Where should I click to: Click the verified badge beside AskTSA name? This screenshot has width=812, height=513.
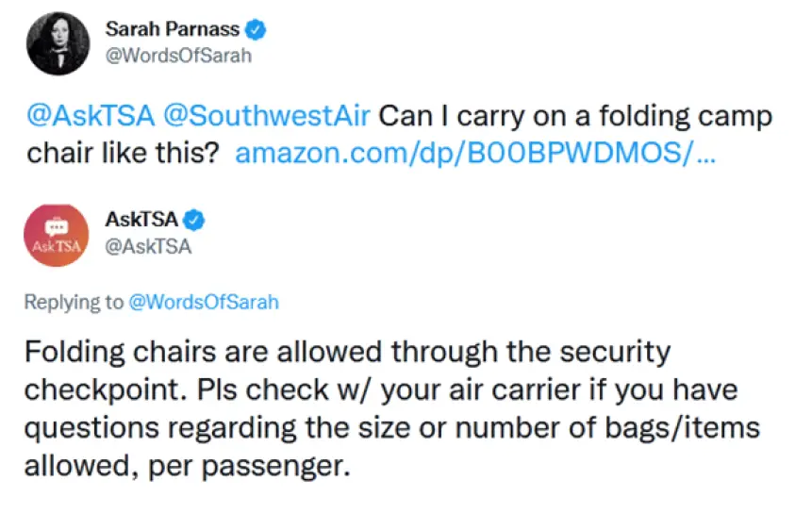193,222
